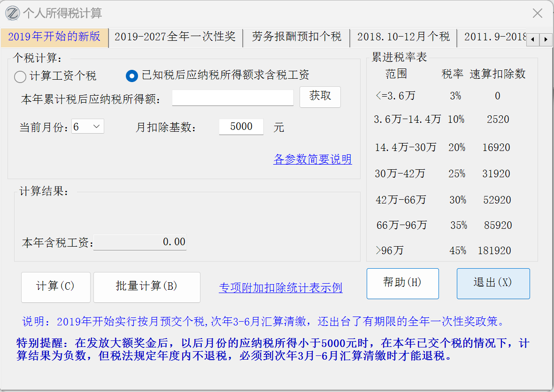This screenshot has height=392, width=554.
Task: Switch to 2019年开始的新版 tab
Action: pyautogui.click(x=54, y=37)
